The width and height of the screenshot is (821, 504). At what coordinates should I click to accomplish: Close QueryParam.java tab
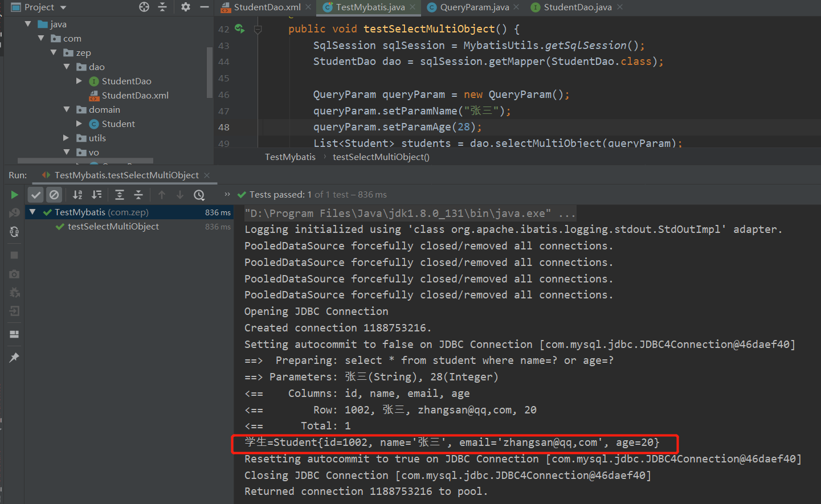(516, 7)
